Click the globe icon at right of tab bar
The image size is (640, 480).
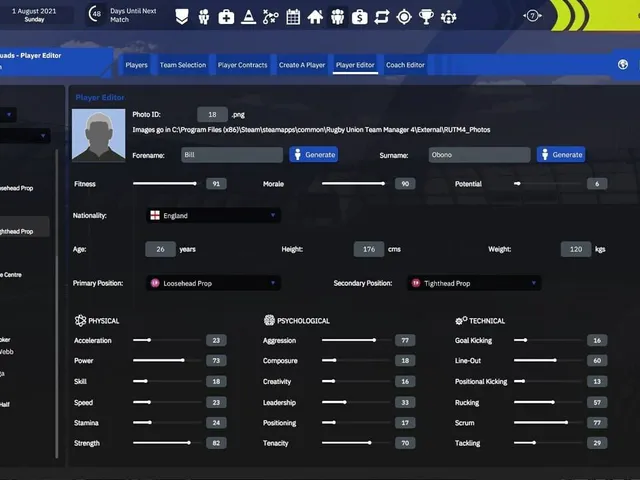[x=623, y=64]
